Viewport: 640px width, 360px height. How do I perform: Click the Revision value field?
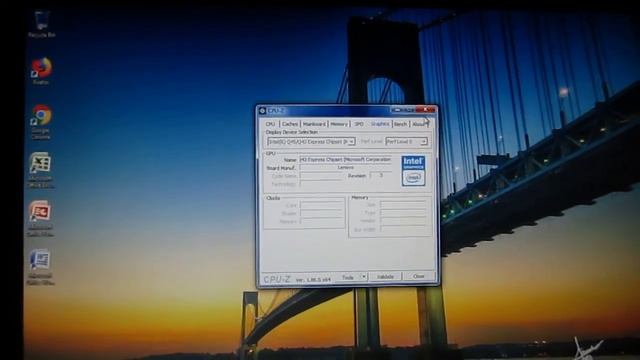tap(380, 175)
